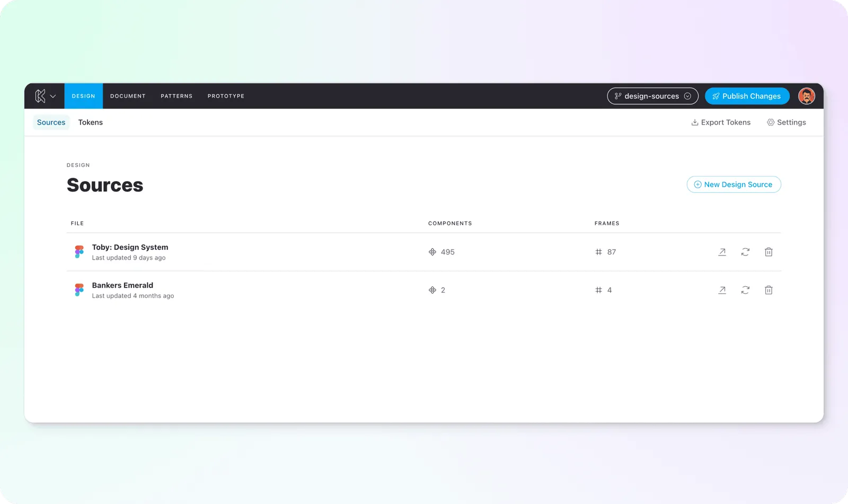Select the Prototype tab
848x504 pixels.
[226, 96]
